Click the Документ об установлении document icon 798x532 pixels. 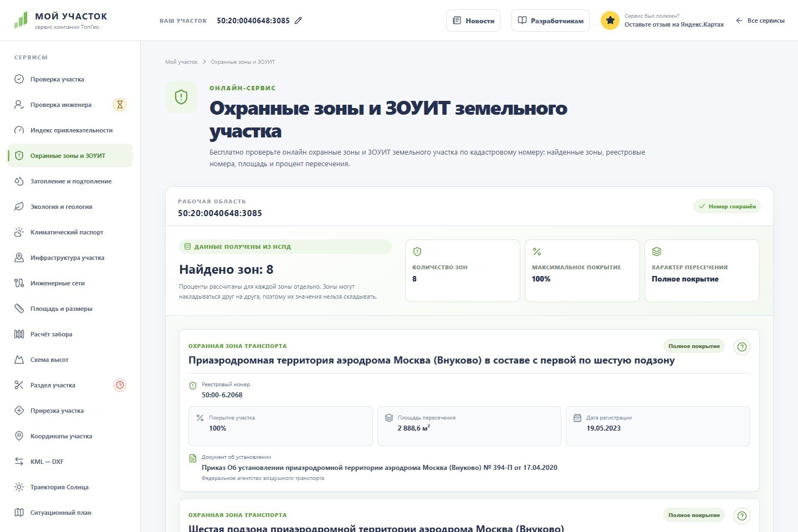[193, 458]
